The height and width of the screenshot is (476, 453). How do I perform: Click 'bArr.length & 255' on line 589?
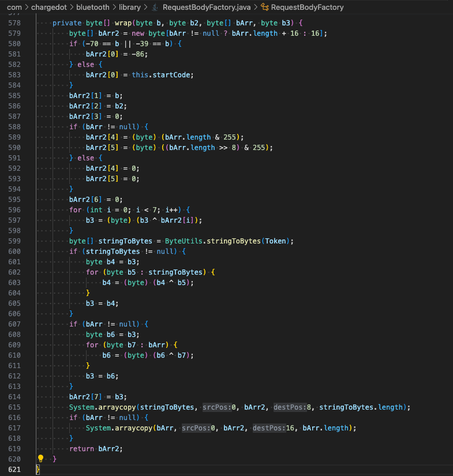(200, 137)
